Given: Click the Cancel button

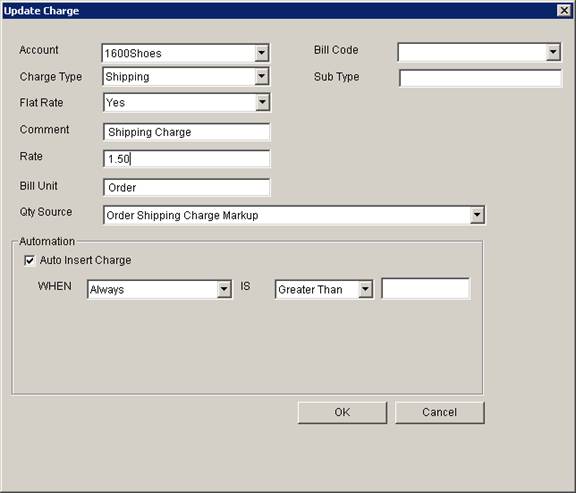Looking at the screenshot, I should click(440, 412).
